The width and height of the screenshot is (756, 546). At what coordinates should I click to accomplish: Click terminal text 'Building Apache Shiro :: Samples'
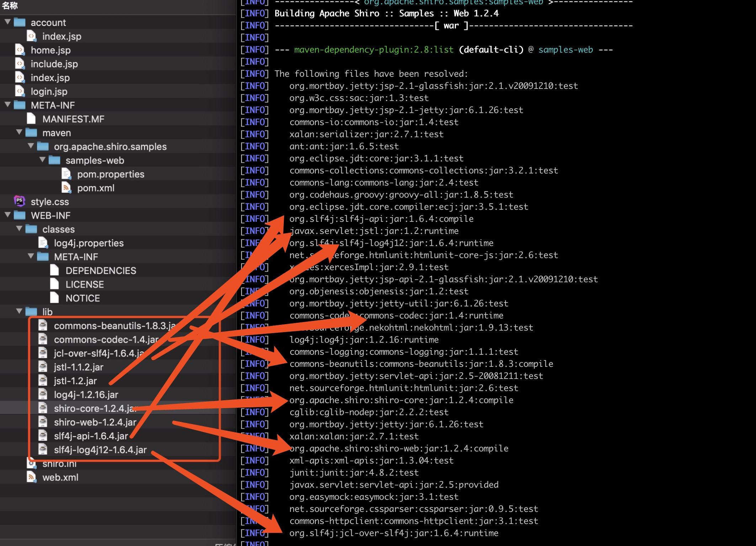pos(354,14)
